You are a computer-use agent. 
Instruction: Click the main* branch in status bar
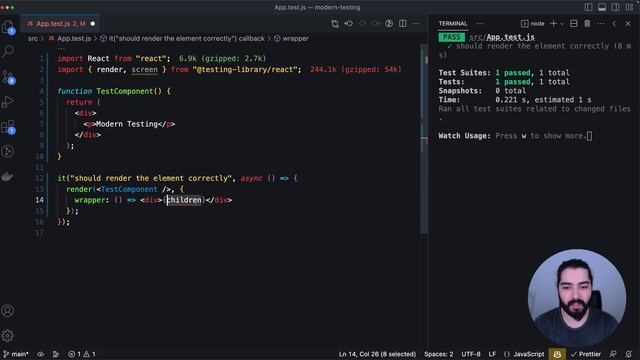(16, 354)
